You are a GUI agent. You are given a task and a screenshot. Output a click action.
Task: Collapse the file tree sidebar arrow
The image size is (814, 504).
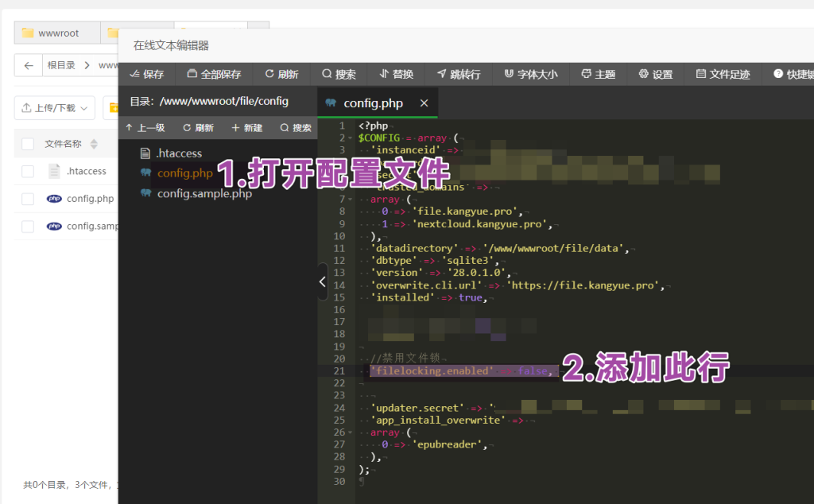pos(323,281)
